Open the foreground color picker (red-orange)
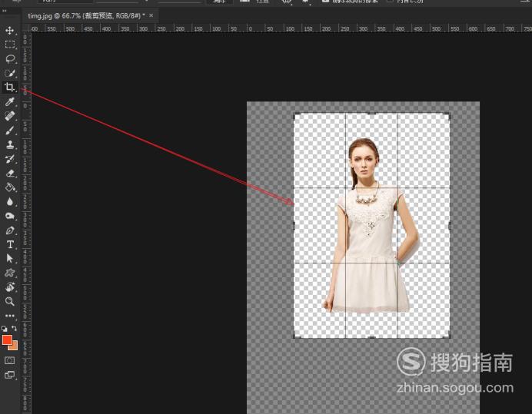Image resolution: width=532 pixels, height=414 pixels. pyautogui.click(x=6, y=339)
